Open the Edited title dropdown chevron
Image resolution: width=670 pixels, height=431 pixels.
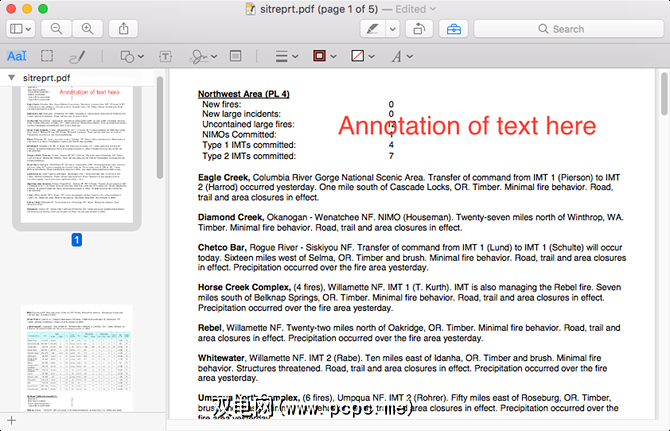coord(433,9)
